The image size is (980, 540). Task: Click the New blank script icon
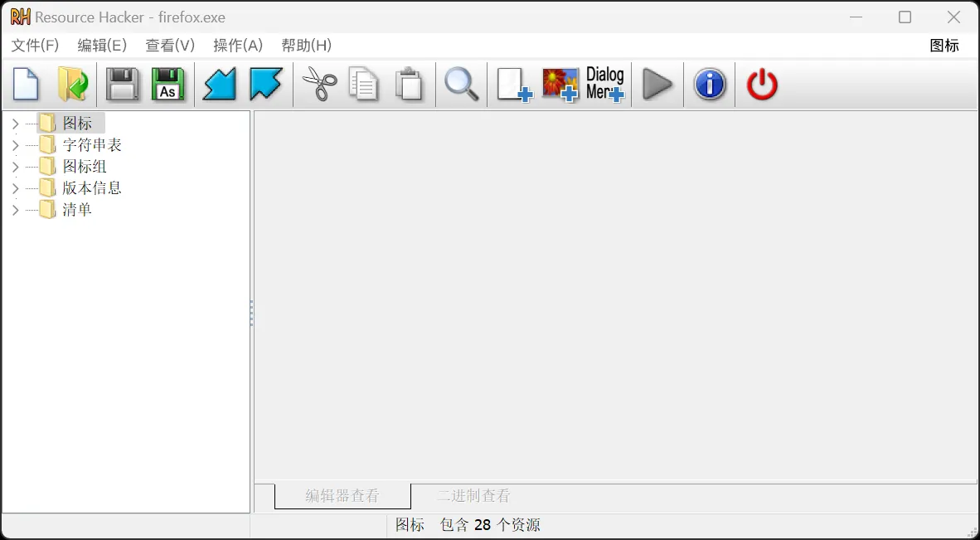pos(26,85)
